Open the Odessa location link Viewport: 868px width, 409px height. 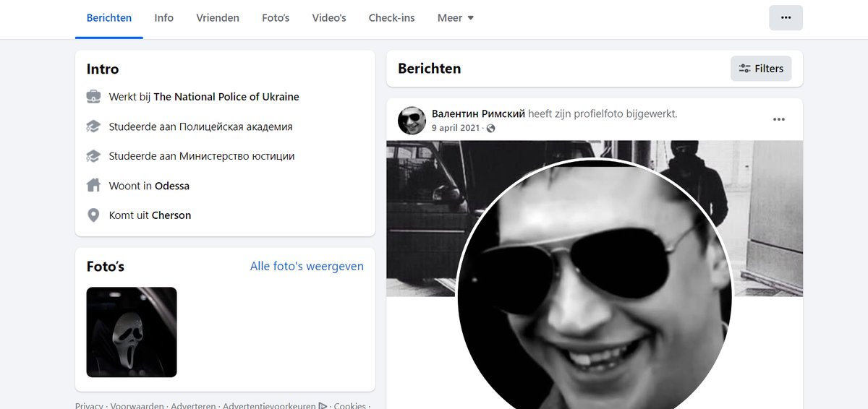coord(172,186)
